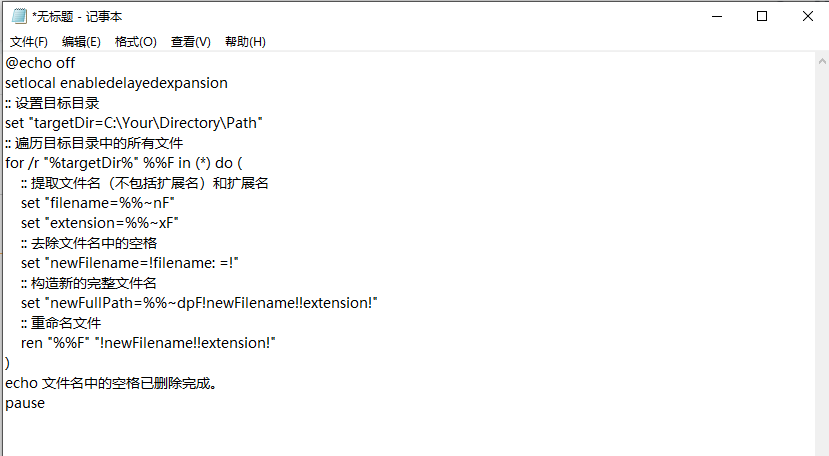Click the 'for /r' loop line
This screenshot has height=456, width=829.
124,163
